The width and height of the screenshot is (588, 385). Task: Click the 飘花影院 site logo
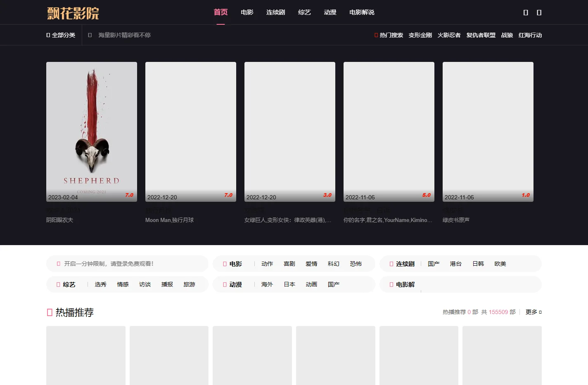[73, 13]
